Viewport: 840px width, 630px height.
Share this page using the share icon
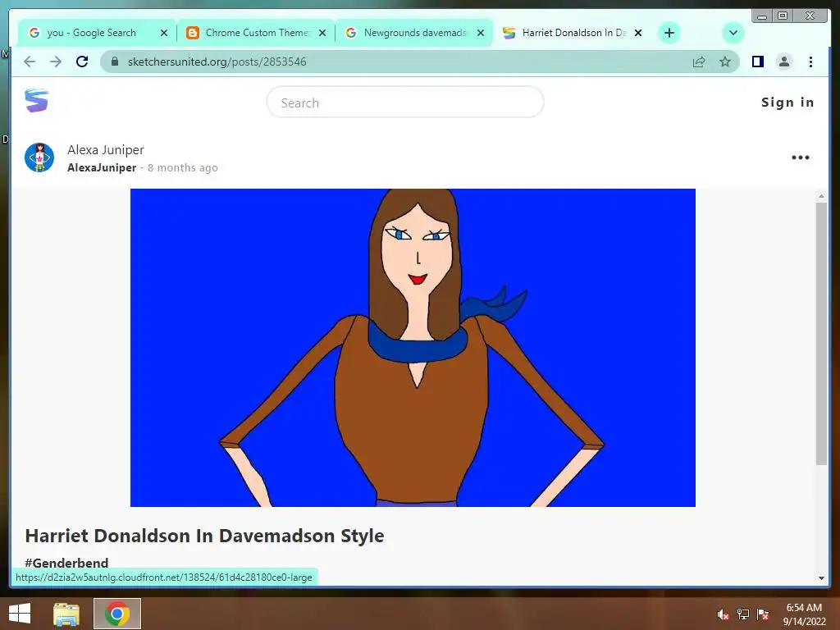tap(699, 62)
